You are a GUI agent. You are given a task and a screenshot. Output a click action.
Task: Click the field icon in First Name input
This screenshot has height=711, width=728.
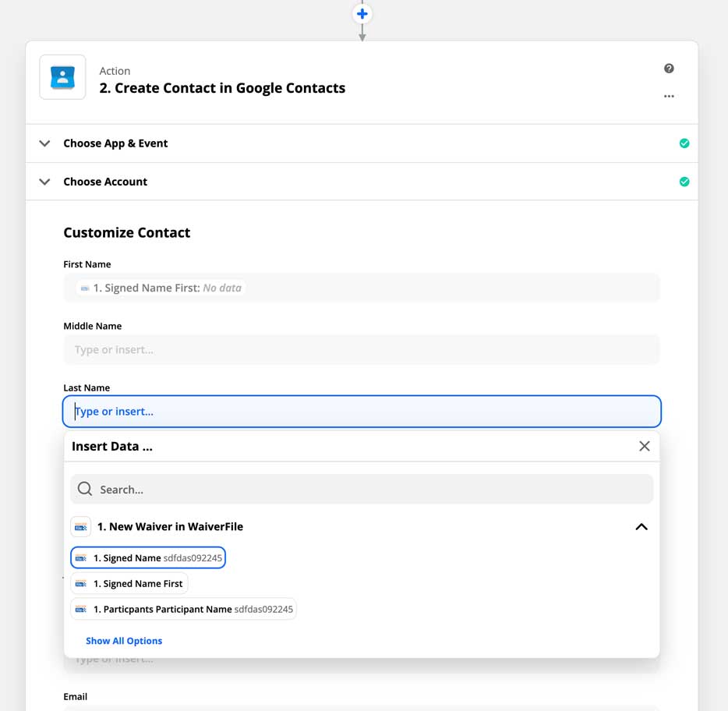click(x=84, y=288)
